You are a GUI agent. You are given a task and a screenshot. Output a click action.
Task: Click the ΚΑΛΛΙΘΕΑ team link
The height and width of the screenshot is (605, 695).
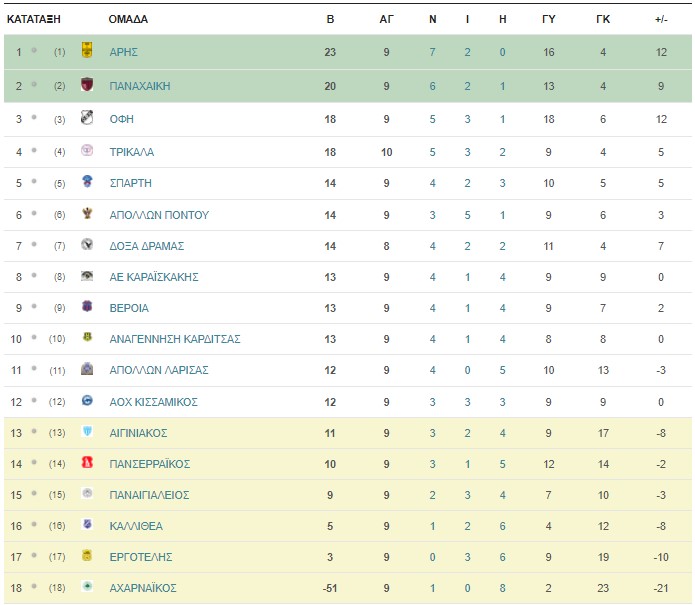136,526
